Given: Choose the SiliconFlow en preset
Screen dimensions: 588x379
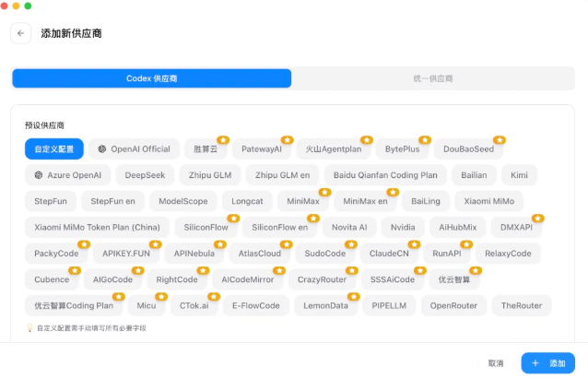Looking at the screenshot, I should point(280,228).
